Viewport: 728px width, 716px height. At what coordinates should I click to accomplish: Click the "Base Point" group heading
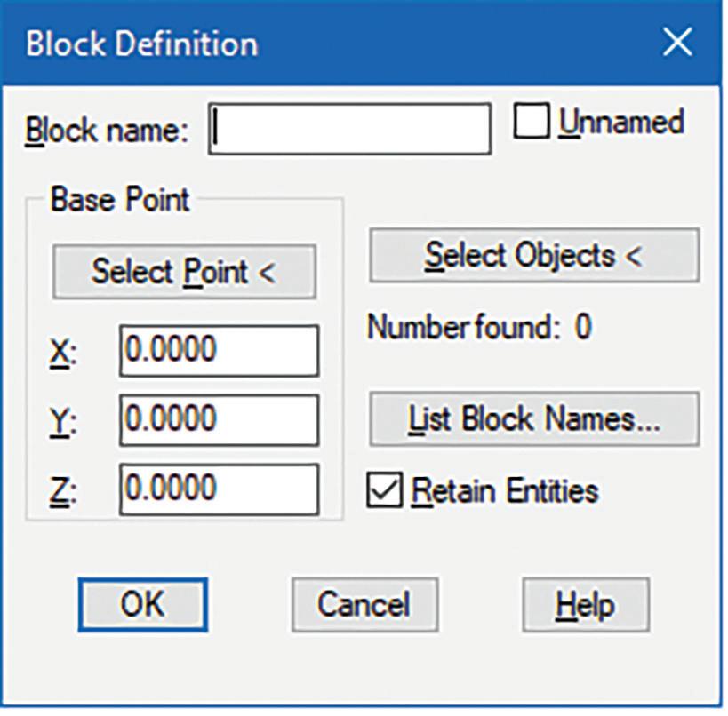[x=120, y=200]
